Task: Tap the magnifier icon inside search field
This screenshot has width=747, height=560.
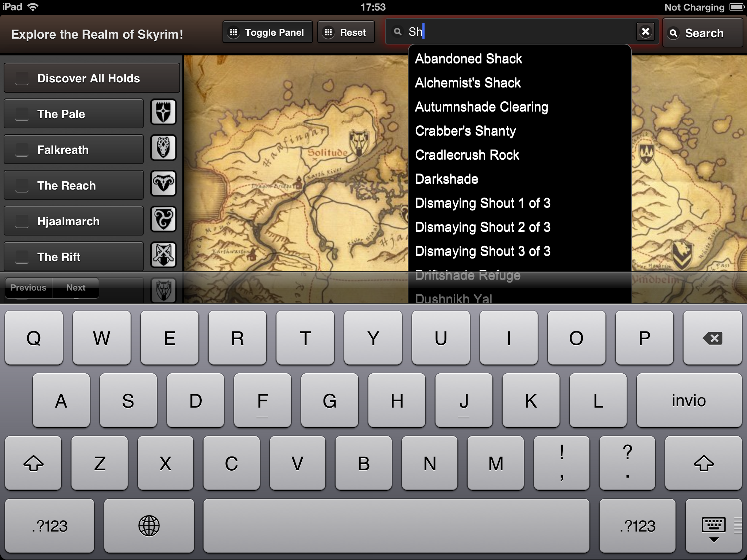Action: pos(398,32)
